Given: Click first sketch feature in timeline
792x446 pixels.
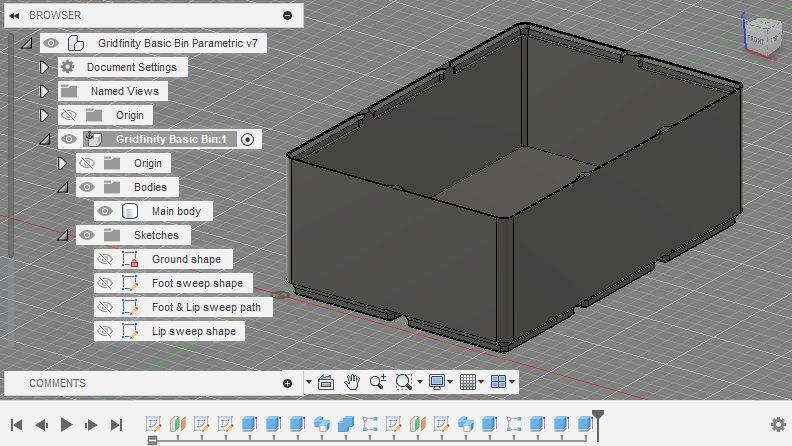Looking at the screenshot, I should 153,423.
